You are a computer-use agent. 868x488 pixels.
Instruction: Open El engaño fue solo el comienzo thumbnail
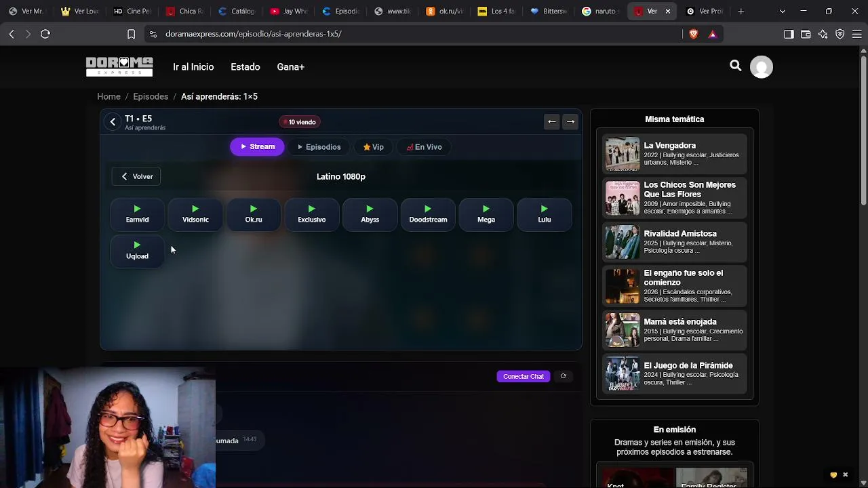point(622,286)
